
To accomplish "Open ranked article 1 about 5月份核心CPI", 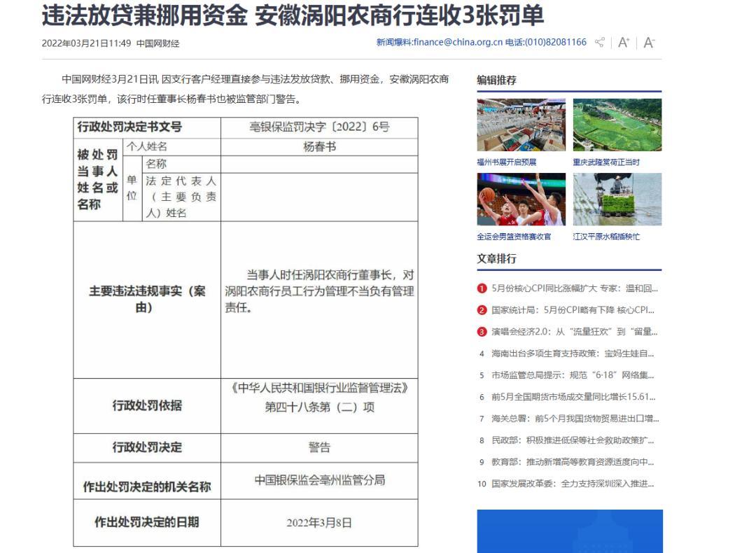I will [x=575, y=288].
